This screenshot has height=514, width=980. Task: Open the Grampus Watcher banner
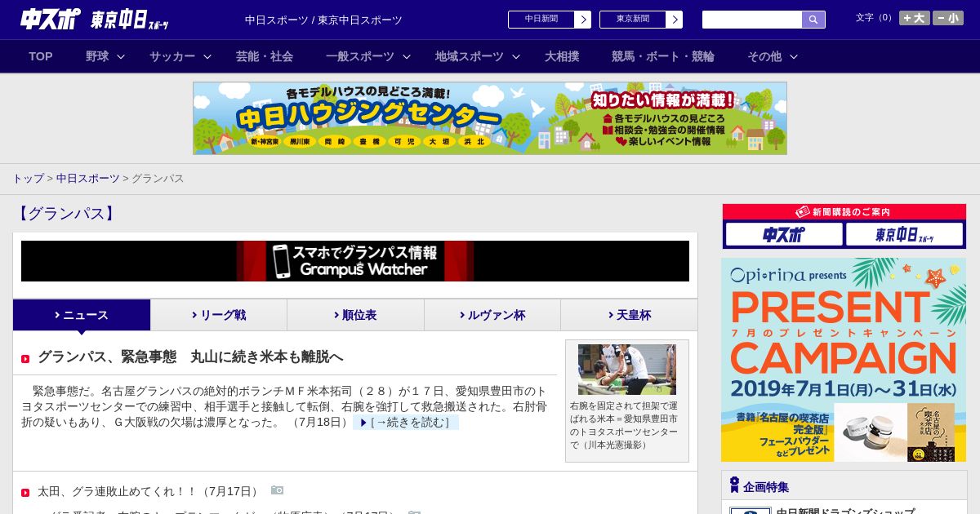tap(355, 261)
